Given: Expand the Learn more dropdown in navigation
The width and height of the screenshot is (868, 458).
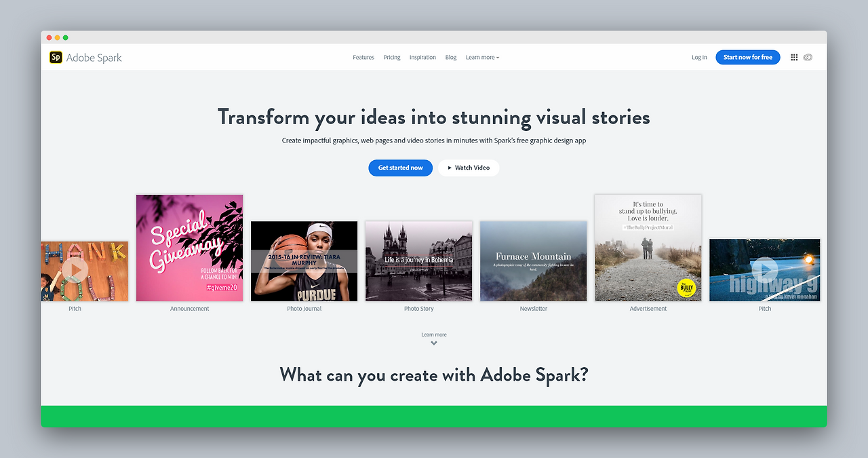Looking at the screenshot, I should coord(482,58).
